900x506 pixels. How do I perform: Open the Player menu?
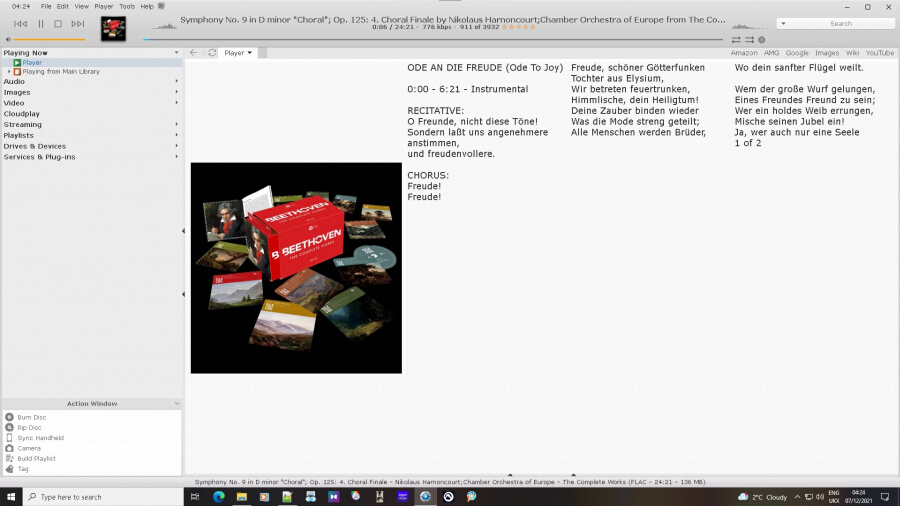pyautogui.click(x=104, y=6)
